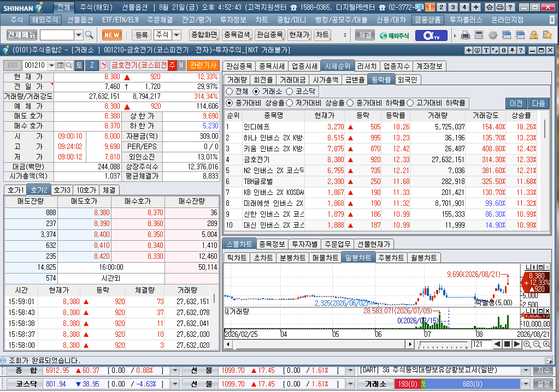The width and height of the screenshot is (559, 392).
Task: Select 고가대비 하락률 radio option
Action: pos(410,103)
